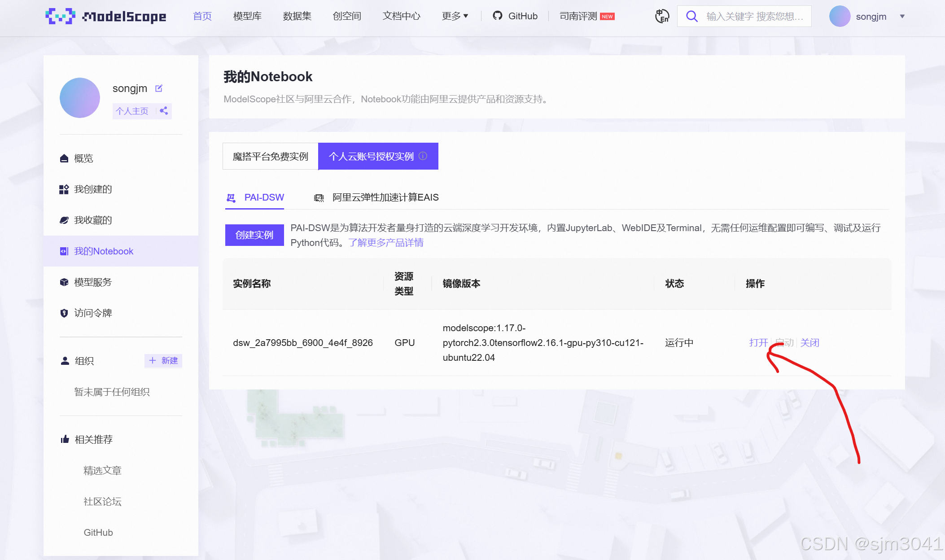
Task: Open the user account dropdown arrow
Action: pos(902,17)
